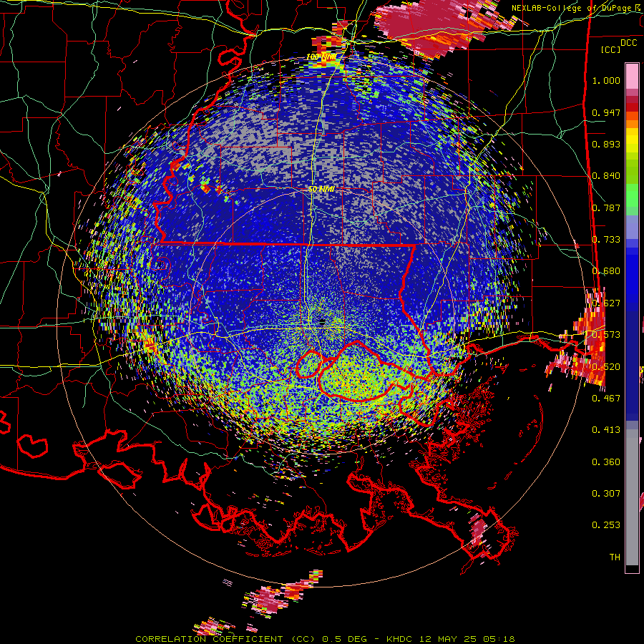Click the gray segment of color bar
This screenshot has height=644, width=644.
[632, 497]
